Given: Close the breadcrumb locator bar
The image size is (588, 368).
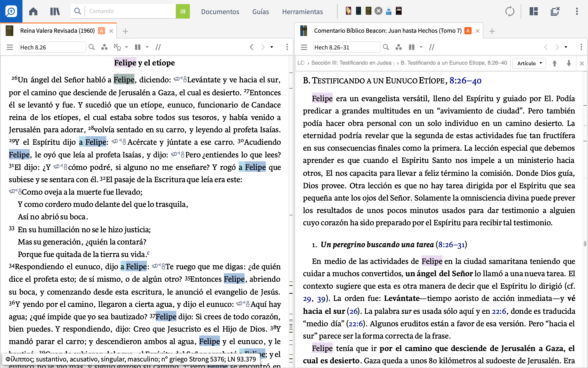Looking at the screenshot, I should pos(582,64).
